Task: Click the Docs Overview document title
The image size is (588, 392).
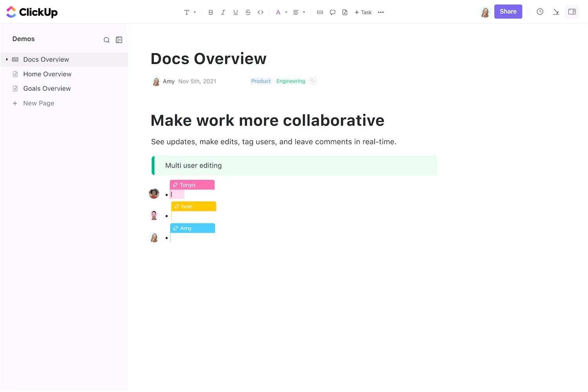Action: [x=209, y=59]
